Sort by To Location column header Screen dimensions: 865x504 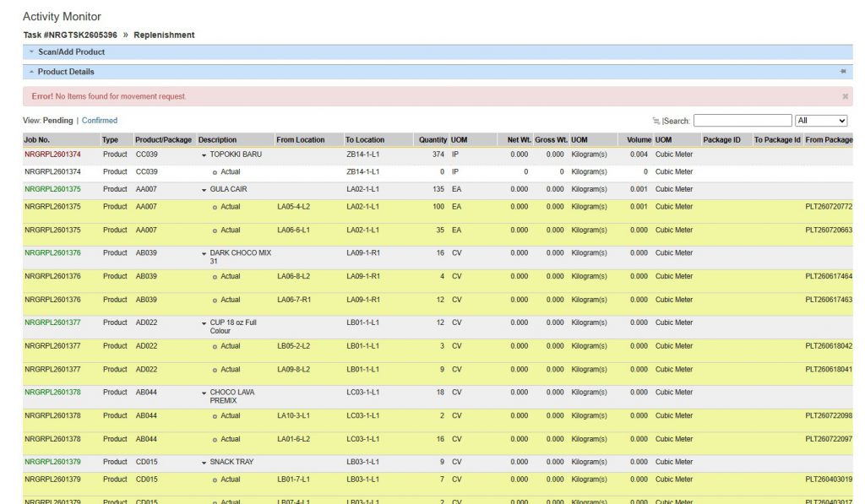click(x=365, y=140)
